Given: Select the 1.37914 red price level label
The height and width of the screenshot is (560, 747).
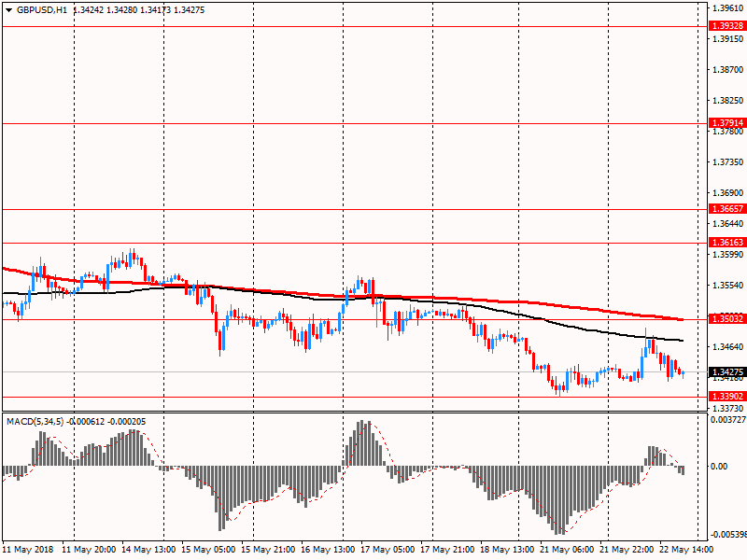Looking at the screenshot, I should click(727, 123).
